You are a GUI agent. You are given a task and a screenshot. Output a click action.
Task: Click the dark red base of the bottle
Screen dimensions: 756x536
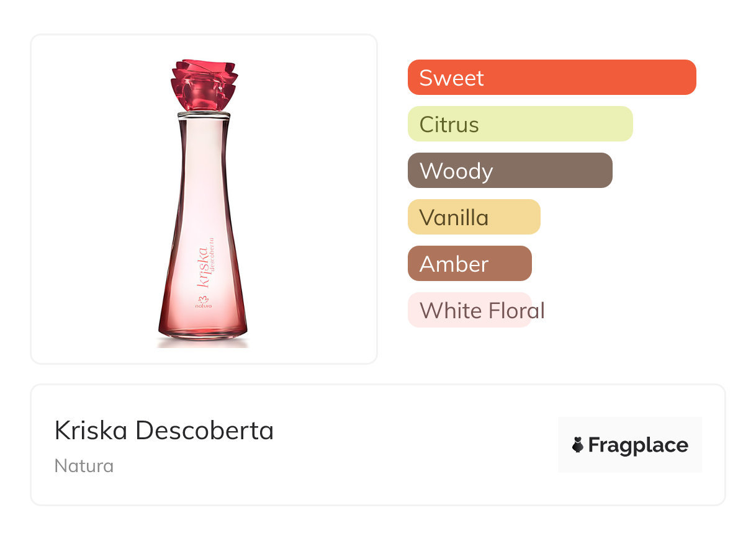(x=202, y=329)
